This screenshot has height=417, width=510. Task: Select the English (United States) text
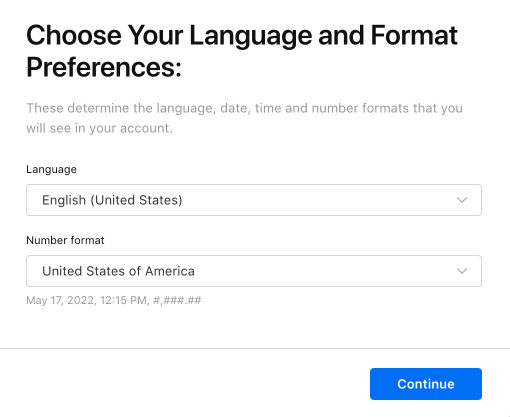point(112,200)
